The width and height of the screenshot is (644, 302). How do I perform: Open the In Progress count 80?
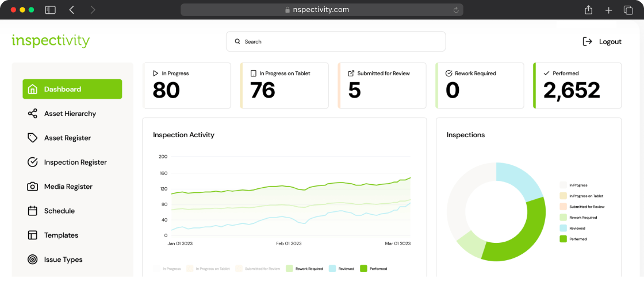click(x=166, y=90)
